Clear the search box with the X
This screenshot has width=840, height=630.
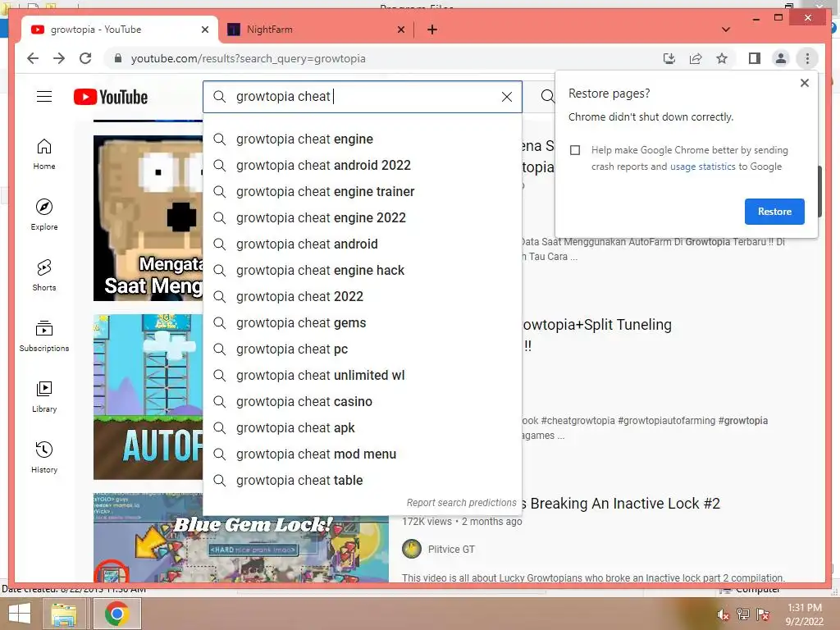pyautogui.click(x=507, y=97)
